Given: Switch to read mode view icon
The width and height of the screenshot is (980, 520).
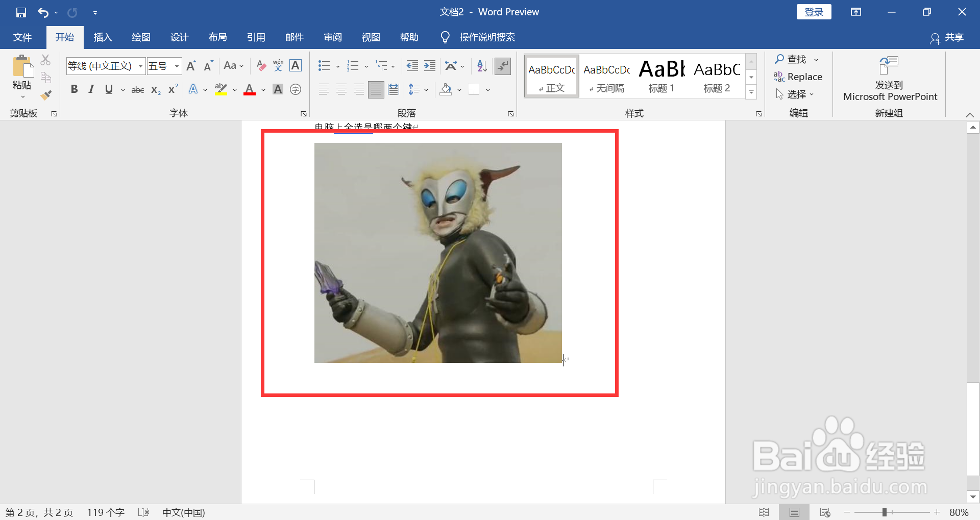Looking at the screenshot, I should click(x=764, y=512).
